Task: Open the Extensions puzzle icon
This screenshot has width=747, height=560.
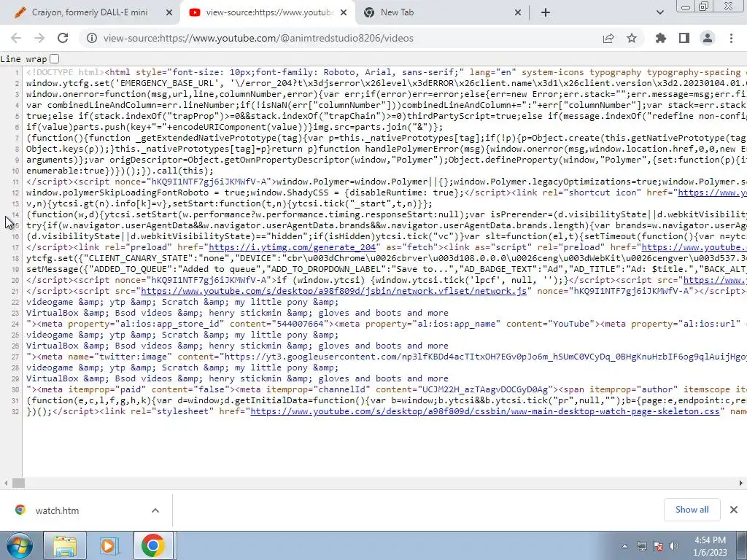Action: click(661, 38)
